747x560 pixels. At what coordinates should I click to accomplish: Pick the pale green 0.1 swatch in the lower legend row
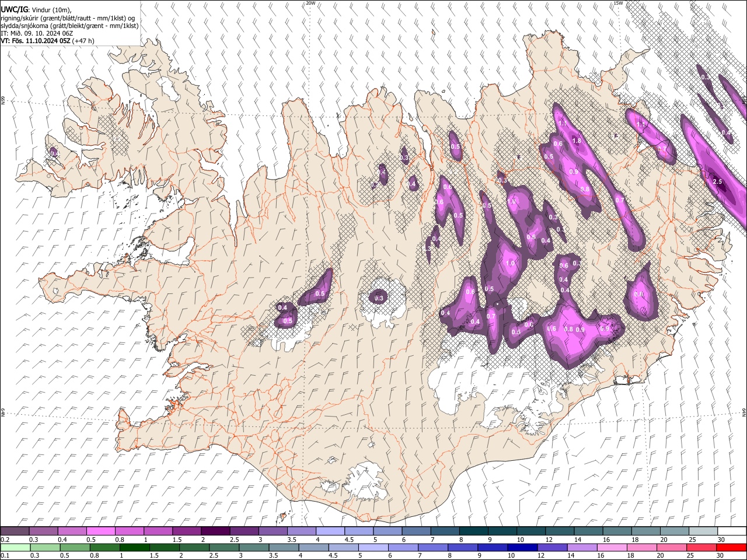tap(15, 547)
